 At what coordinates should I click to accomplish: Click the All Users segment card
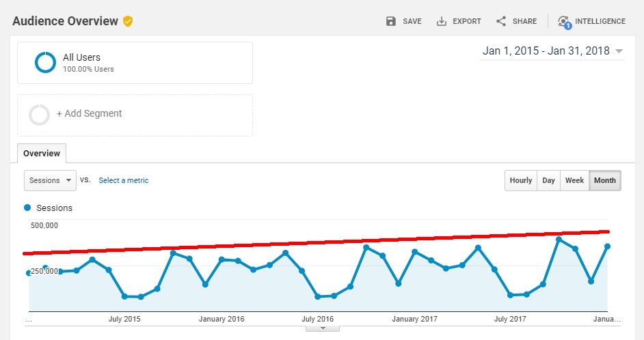click(x=135, y=63)
